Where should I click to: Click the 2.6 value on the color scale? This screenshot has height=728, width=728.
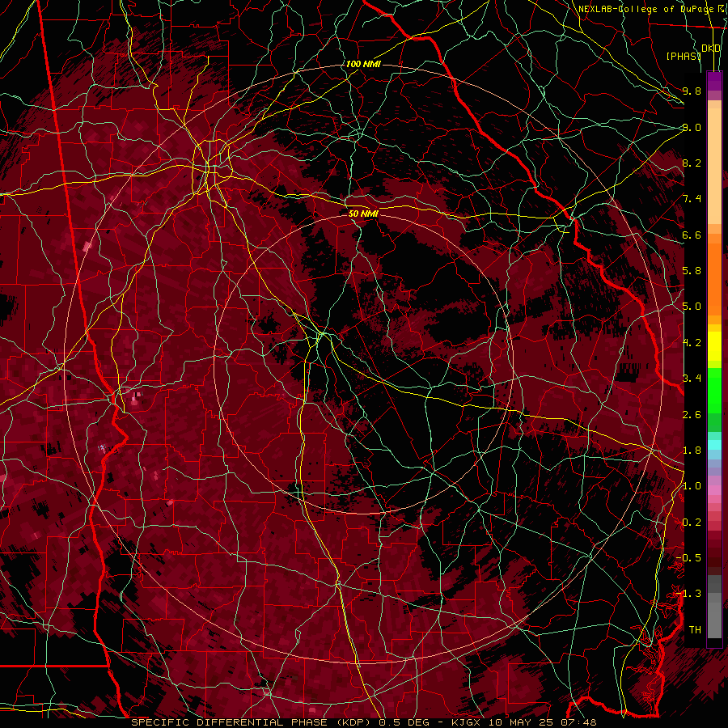click(692, 414)
